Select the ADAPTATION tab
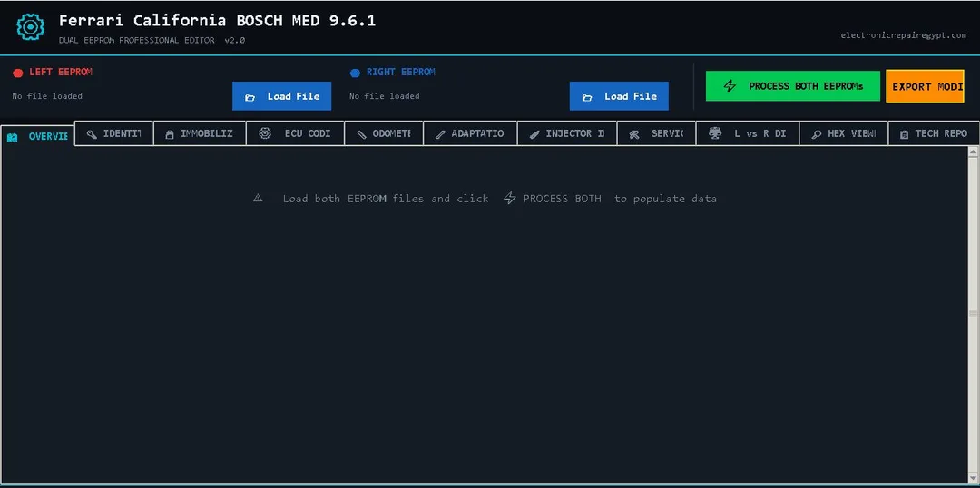Screen dimensions: 980x488 click(470, 133)
